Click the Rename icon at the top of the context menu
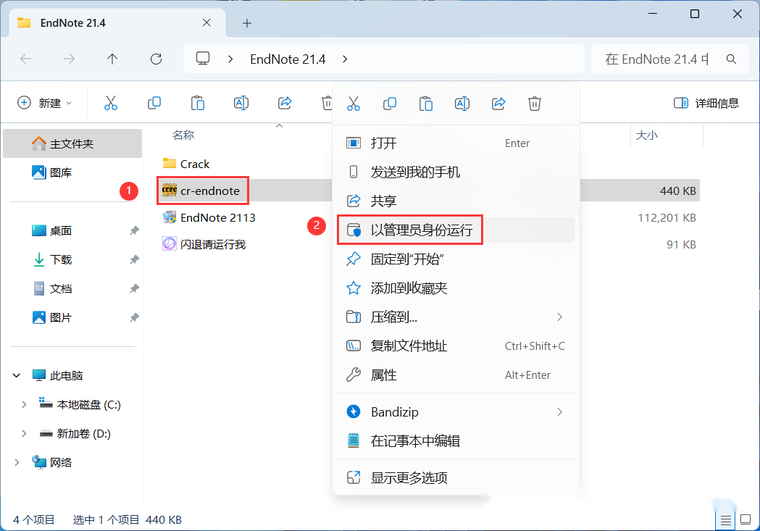The width and height of the screenshot is (760, 531). tap(462, 103)
